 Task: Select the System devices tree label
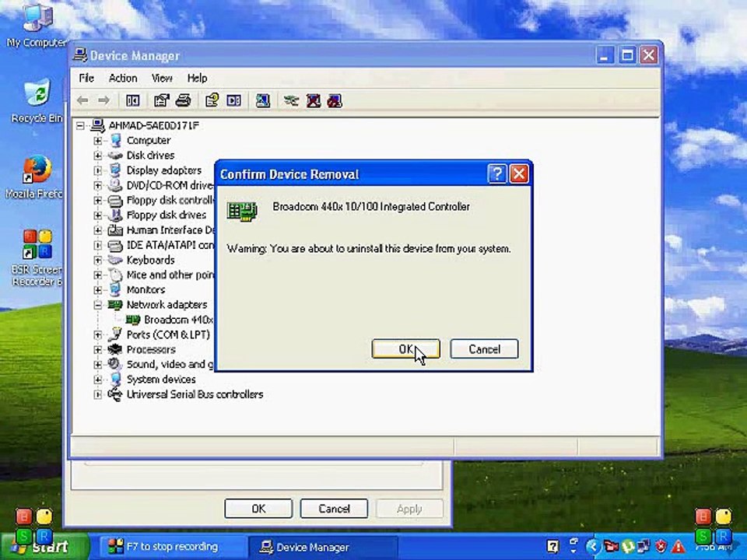click(x=161, y=380)
